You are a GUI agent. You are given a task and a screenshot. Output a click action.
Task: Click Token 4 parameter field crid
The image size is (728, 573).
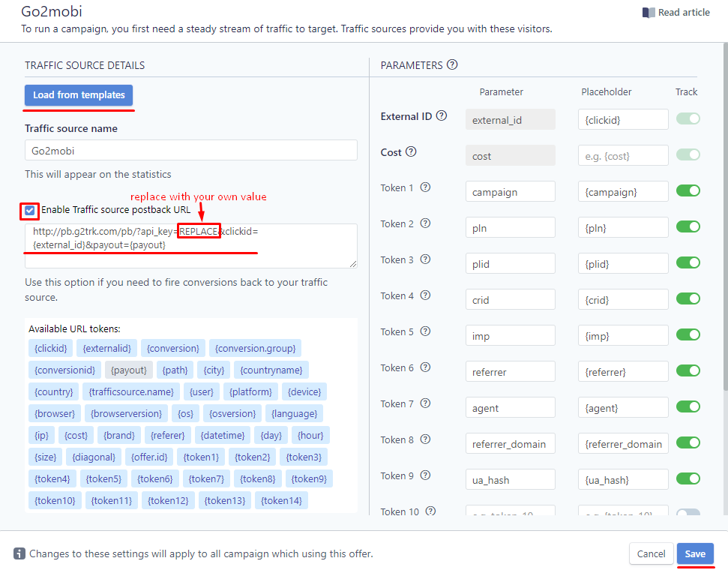tap(511, 299)
